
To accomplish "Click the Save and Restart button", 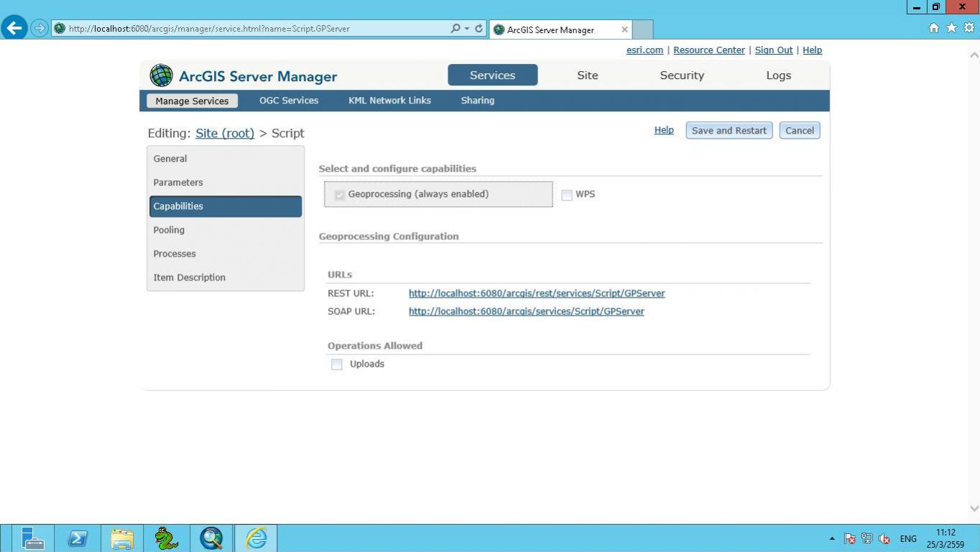I will pyautogui.click(x=729, y=131).
